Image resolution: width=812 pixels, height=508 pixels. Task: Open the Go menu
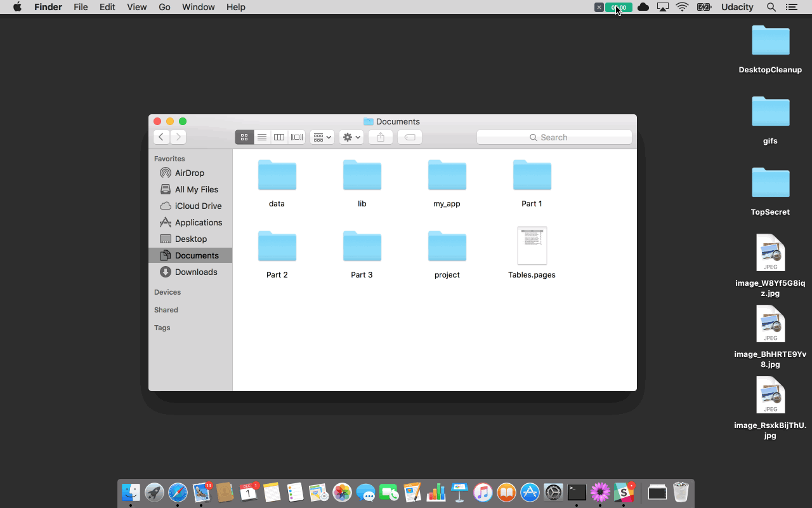point(164,7)
